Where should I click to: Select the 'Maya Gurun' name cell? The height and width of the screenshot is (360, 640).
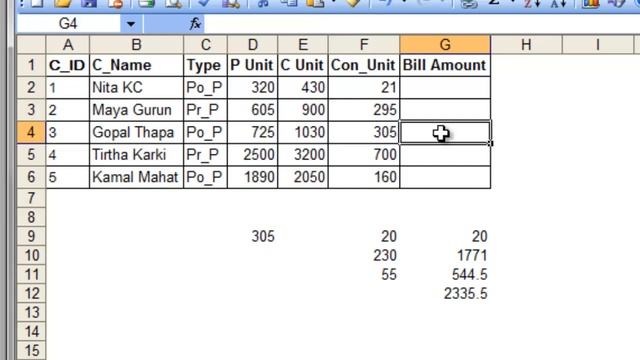[136, 110]
